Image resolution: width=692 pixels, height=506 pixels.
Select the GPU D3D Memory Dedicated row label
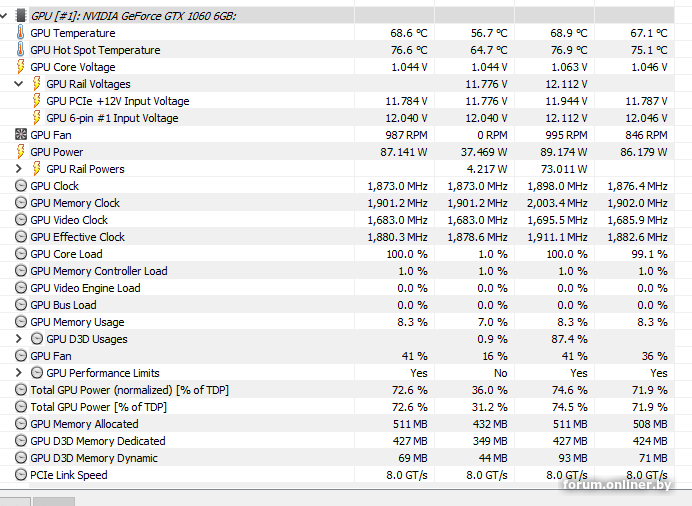tap(98, 441)
